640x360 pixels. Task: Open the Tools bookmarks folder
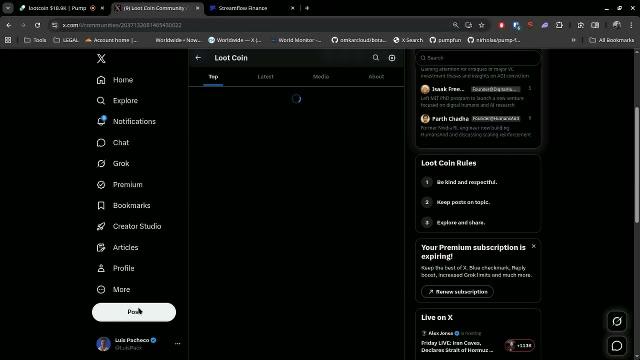point(35,40)
